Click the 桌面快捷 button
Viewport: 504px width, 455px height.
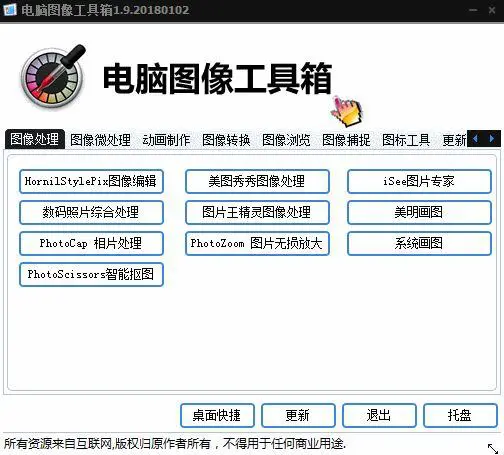pos(217,415)
